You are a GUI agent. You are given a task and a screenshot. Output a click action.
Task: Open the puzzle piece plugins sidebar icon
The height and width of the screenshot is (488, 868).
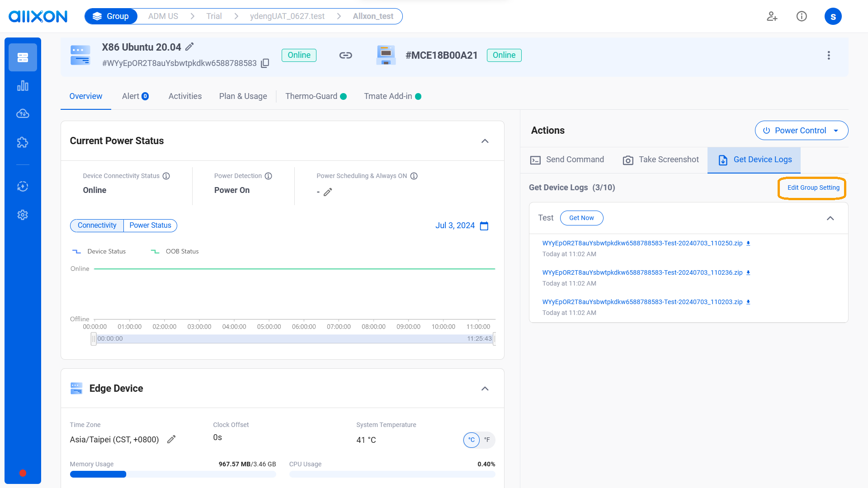[x=23, y=142]
